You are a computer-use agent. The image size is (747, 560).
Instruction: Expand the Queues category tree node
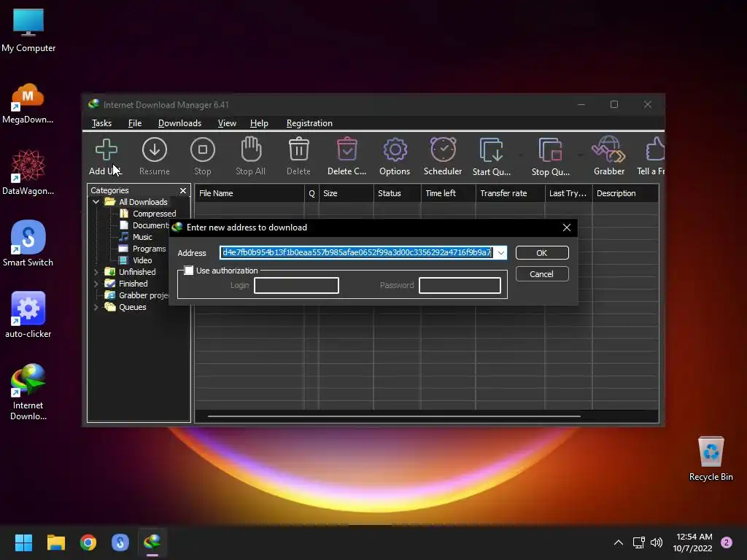[x=96, y=307]
